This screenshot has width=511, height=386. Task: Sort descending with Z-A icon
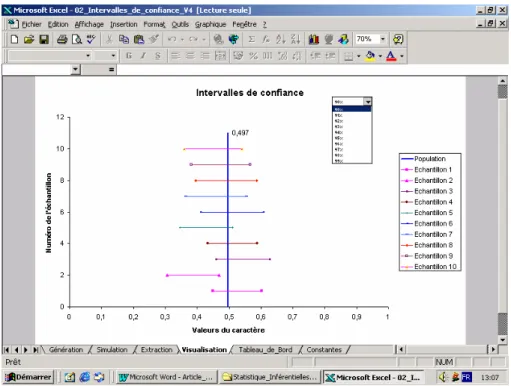pyautogui.click(x=295, y=39)
